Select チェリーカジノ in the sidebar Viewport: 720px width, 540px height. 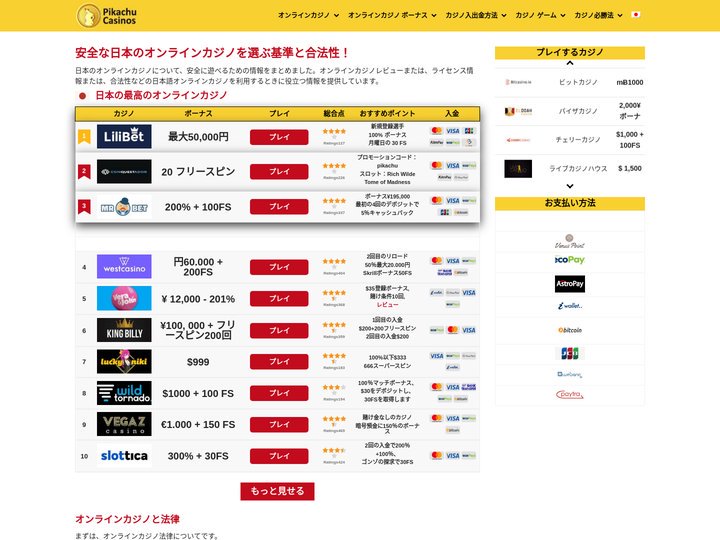pos(578,140)
